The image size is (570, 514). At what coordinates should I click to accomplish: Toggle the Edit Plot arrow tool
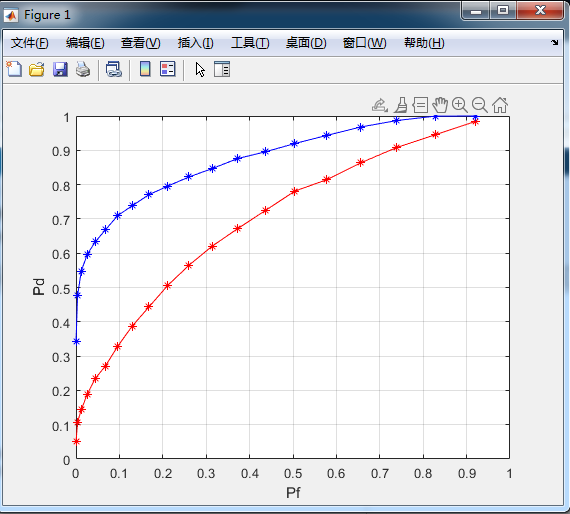(200, 69)
